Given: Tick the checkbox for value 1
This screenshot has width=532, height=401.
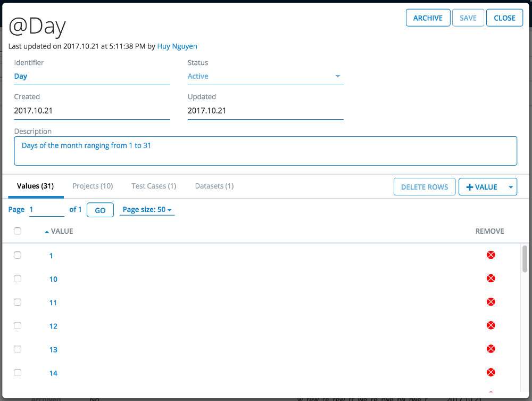Looking at the screenshot, I should pyautogui.click(x=18, y=255).
